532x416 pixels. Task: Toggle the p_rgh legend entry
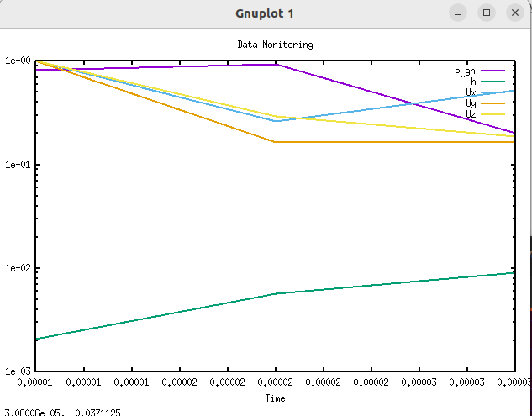(x=465, y=71)
